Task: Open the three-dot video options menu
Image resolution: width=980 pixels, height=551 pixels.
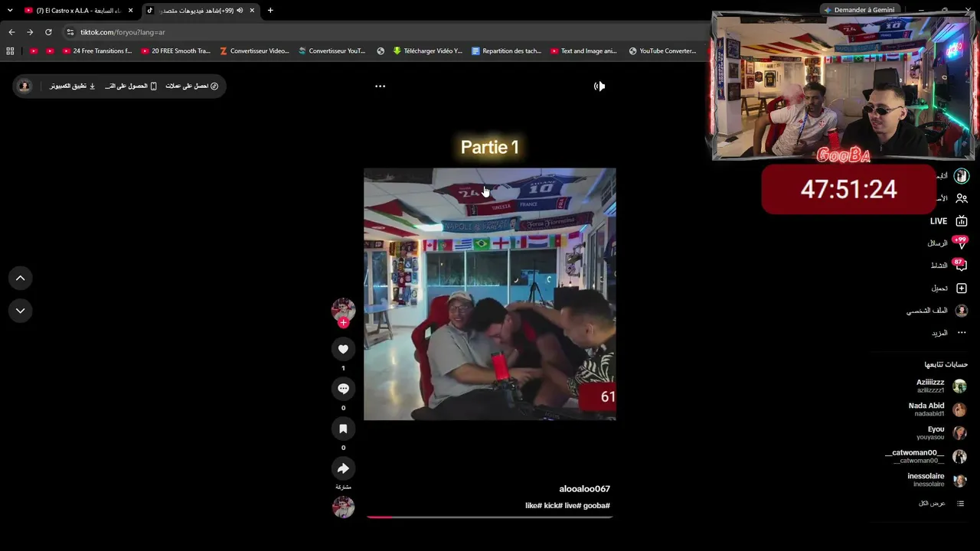Action: pyautogui.click(x=380, y=86)
